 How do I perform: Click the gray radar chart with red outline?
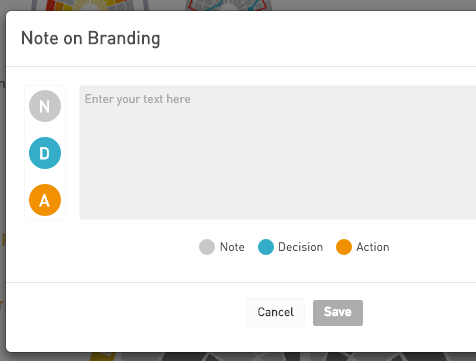[228, 5]
